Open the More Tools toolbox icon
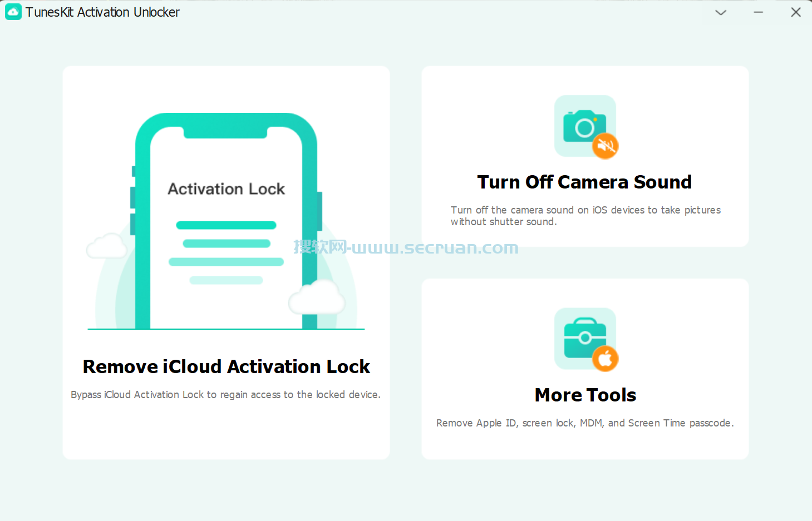Viewport: 812px width, 521px height. [586, 339]
